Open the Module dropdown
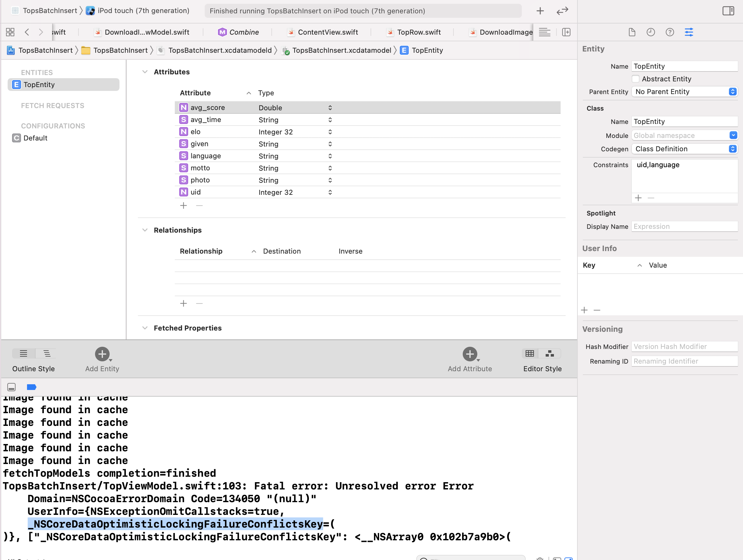743x560 pixels. 685,135
